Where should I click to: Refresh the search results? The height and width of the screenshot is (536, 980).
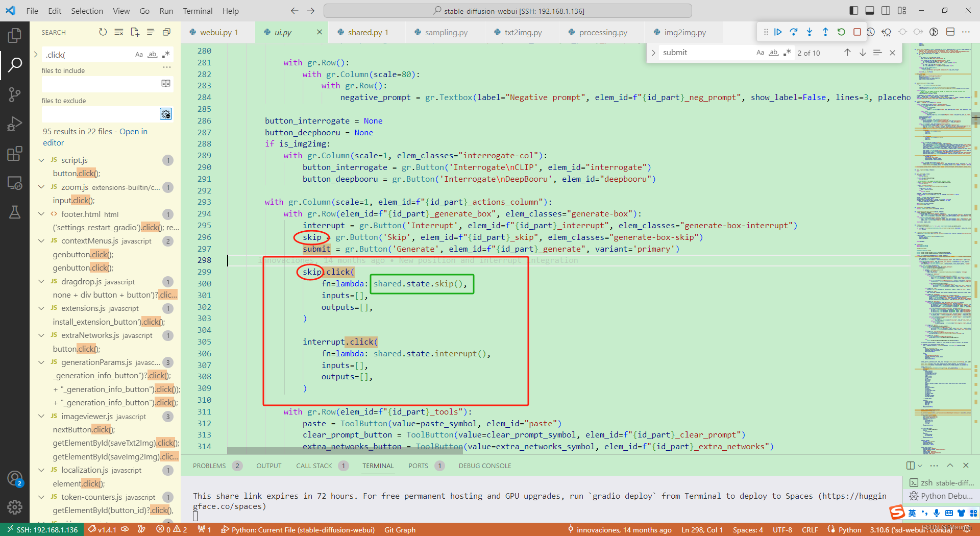coord(103,32)
